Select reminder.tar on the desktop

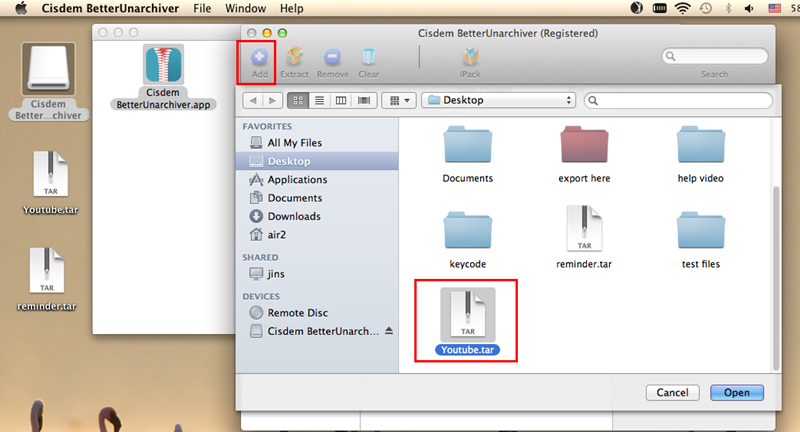tap(47, 279)
